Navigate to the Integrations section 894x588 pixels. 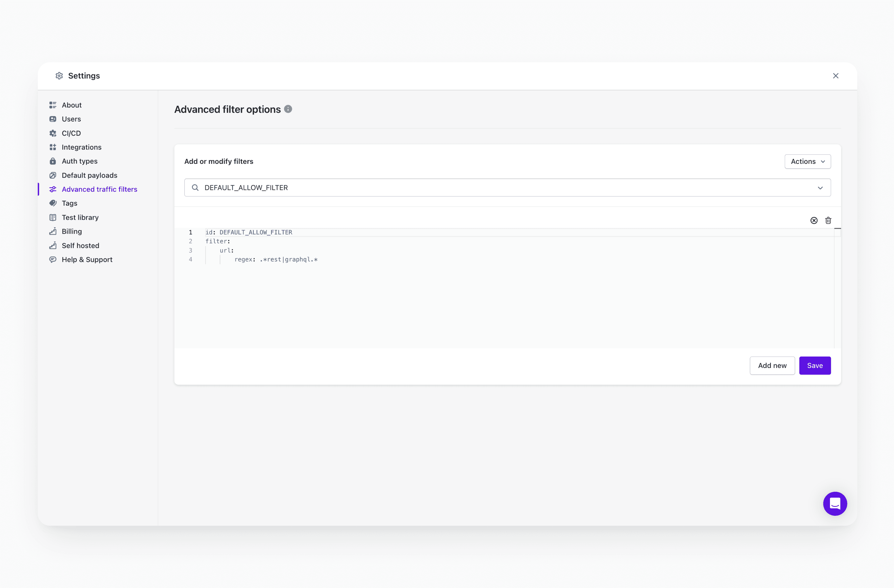(x=81, y=147)
